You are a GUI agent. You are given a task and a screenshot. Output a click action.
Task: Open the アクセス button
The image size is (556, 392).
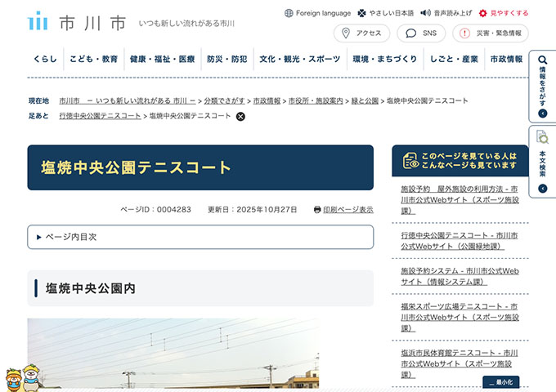(x=361, y=33)
